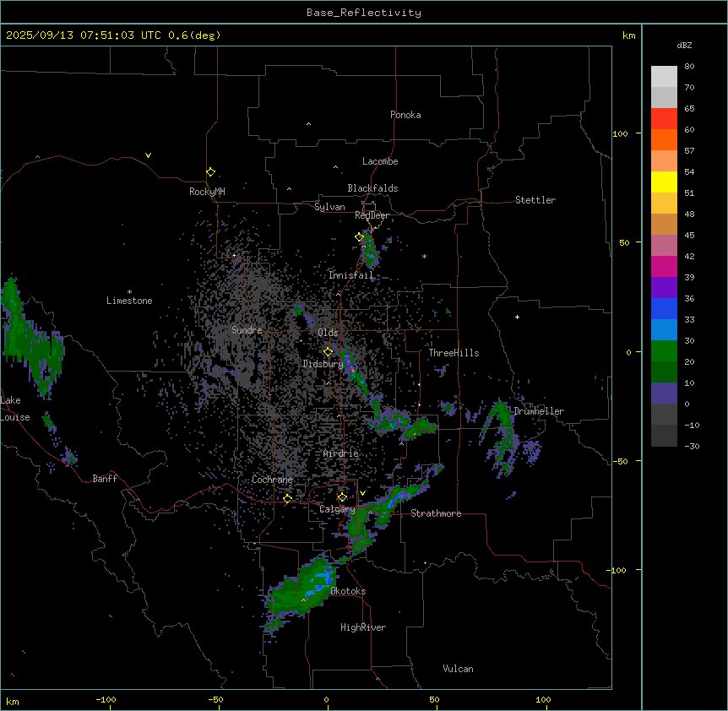
Task: Click the Calgary city label
Action: coord(337,509)
